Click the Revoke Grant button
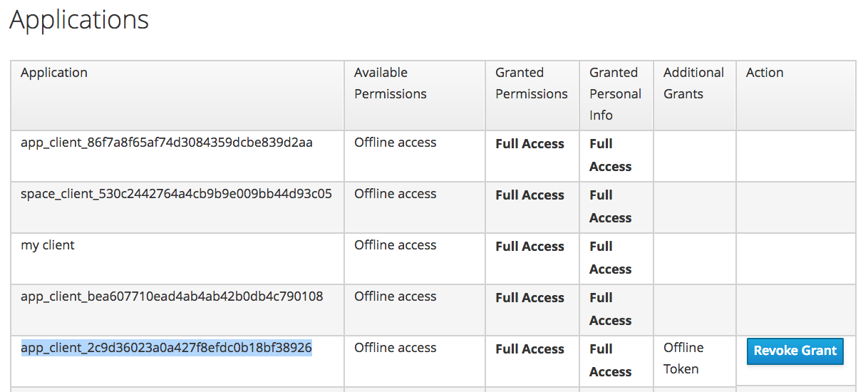This screenshot has width=868, height=392. (795, 351)
